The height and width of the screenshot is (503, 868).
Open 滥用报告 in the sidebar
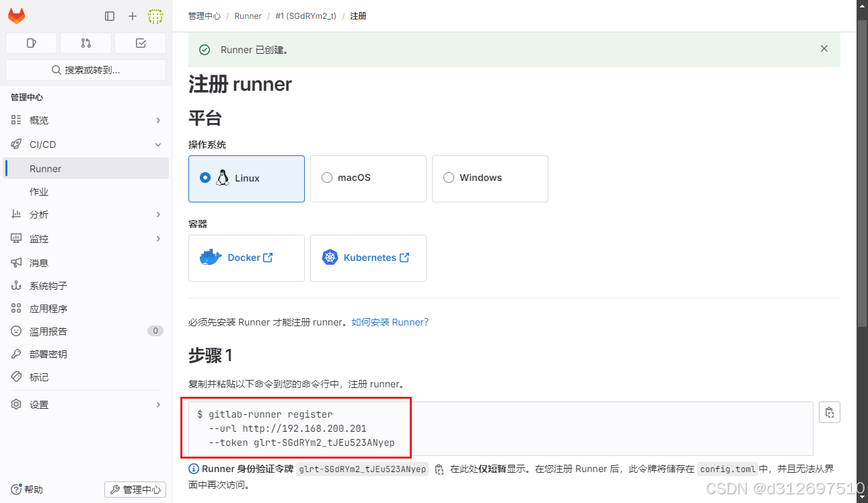(85, 332)
